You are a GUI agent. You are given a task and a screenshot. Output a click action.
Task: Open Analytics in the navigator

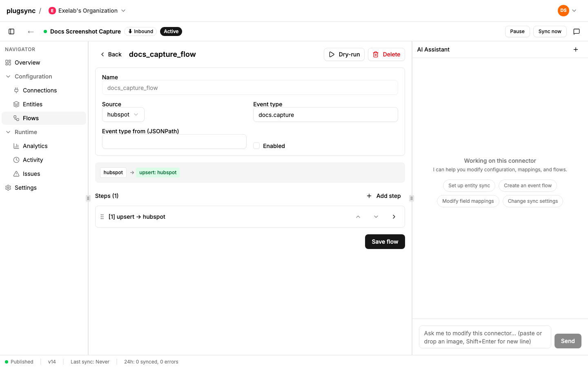(44, 146)
